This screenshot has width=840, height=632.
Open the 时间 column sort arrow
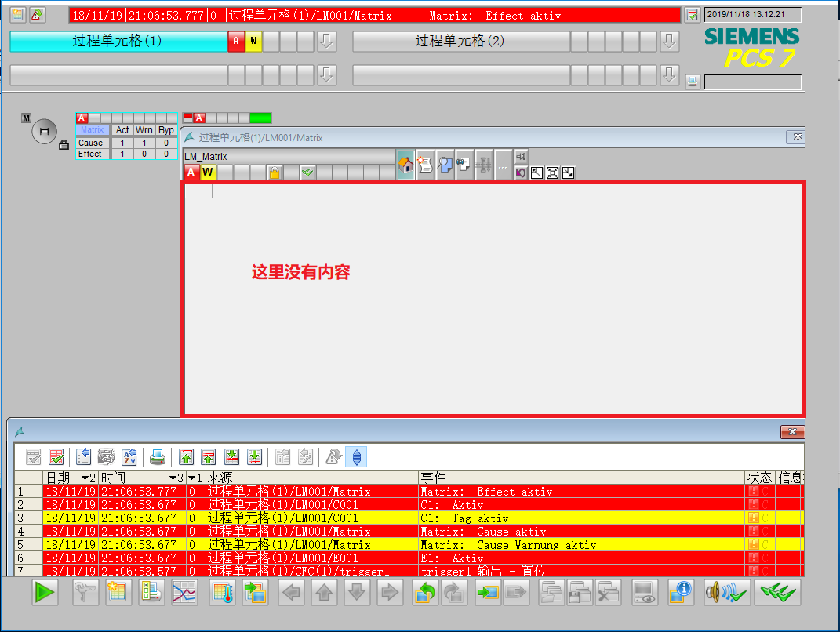pyautogui.click(x=173, y=478)
